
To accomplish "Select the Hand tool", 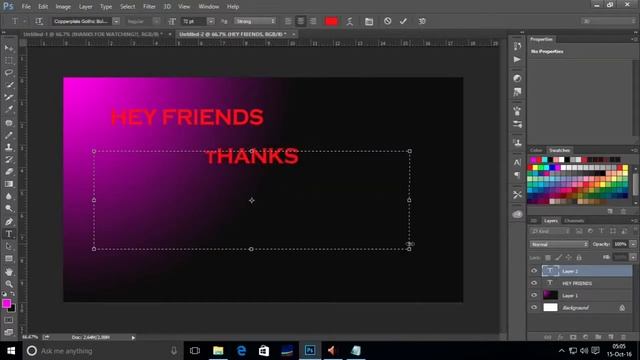I will [9, 272].
